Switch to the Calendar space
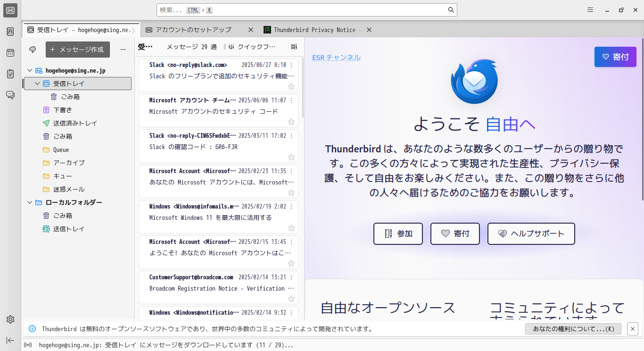This screenshot has width=644, height=351. pyautogui.click(x=10, y=53)
